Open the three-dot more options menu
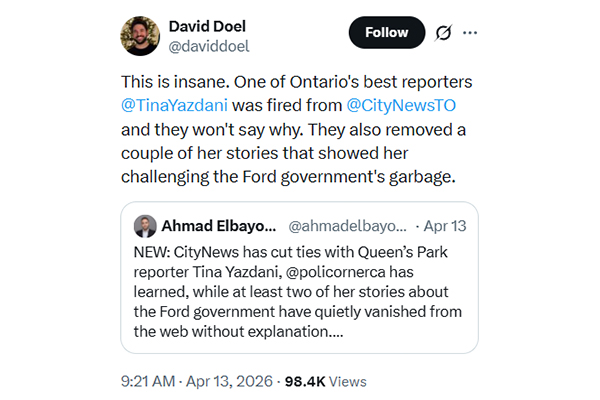Screen dimensions: 600x400 (470, 33)
